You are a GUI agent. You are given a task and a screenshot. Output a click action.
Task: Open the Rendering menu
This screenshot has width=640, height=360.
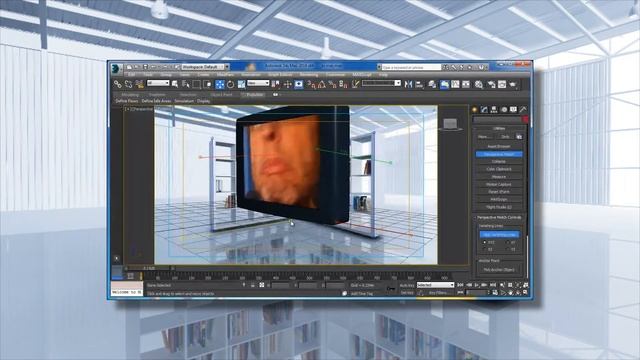pyautogui.click(x=309, y=75)
